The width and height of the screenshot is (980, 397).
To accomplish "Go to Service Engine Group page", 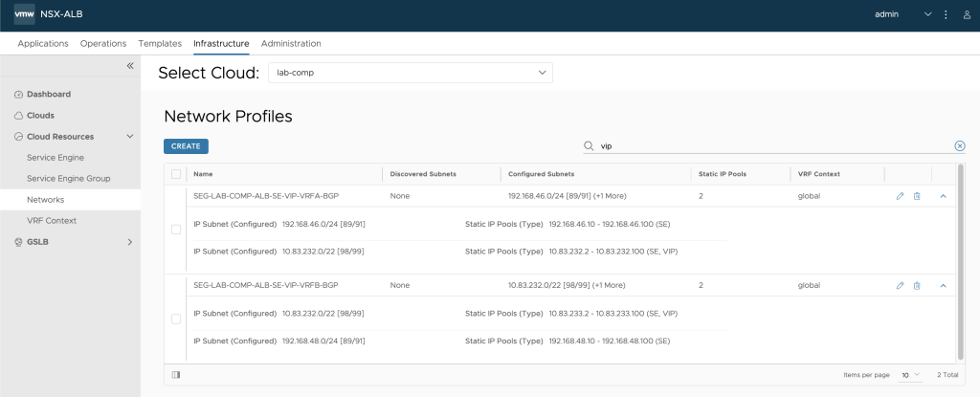I will click(70, 179).
